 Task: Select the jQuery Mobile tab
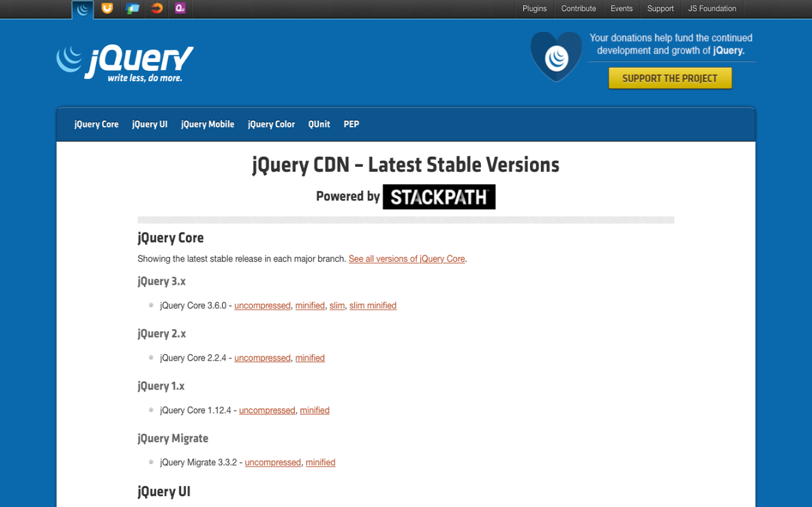tap(207, 125)
